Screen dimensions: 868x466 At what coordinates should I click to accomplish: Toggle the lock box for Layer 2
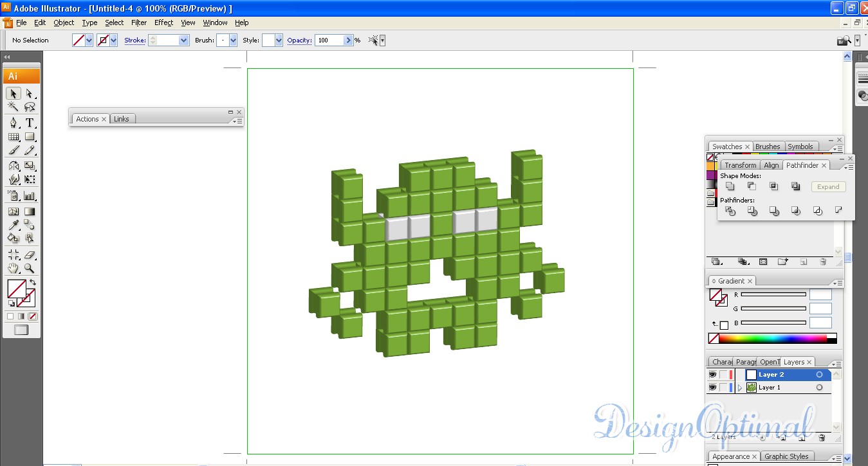point(723,375)
